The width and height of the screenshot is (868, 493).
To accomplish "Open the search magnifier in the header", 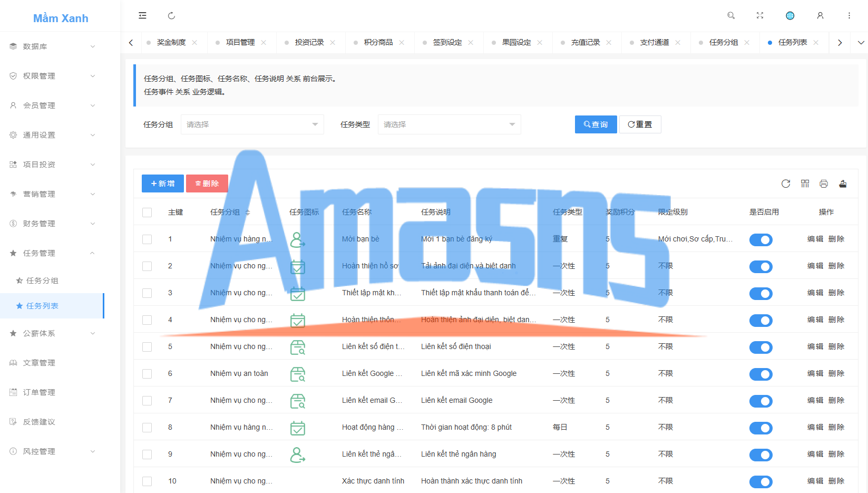I will point(731,16).
